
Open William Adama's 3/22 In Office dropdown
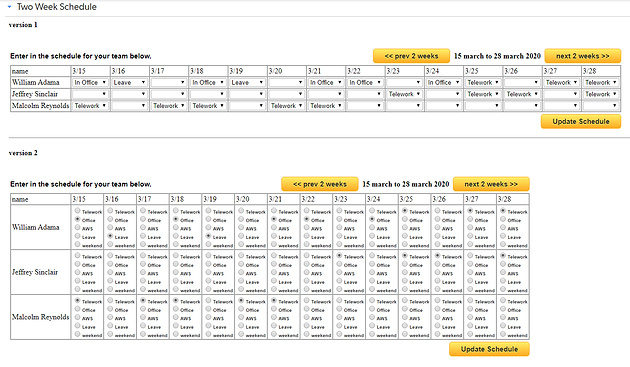pyautogui.click(x=365, y=82)
